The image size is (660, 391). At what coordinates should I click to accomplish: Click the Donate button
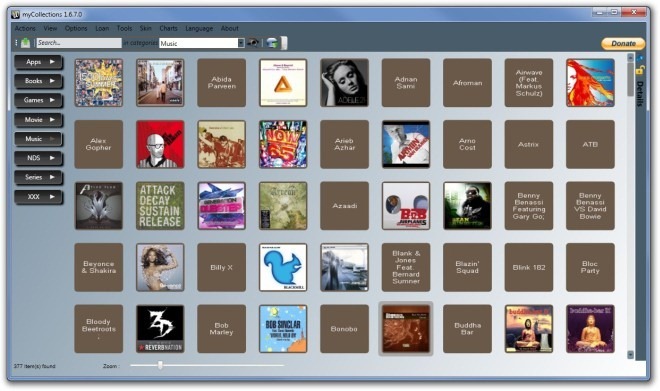pyautogui.click(x=623, y=43)
